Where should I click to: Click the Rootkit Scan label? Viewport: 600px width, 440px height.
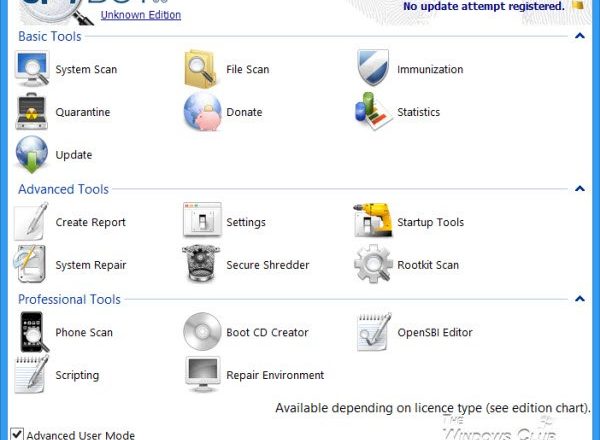pos(428,265)
